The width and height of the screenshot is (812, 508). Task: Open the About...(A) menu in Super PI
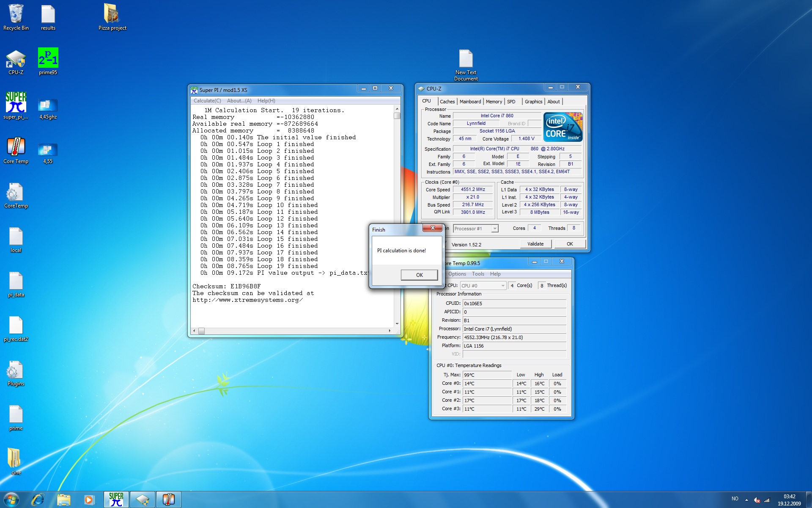(239, 101)
